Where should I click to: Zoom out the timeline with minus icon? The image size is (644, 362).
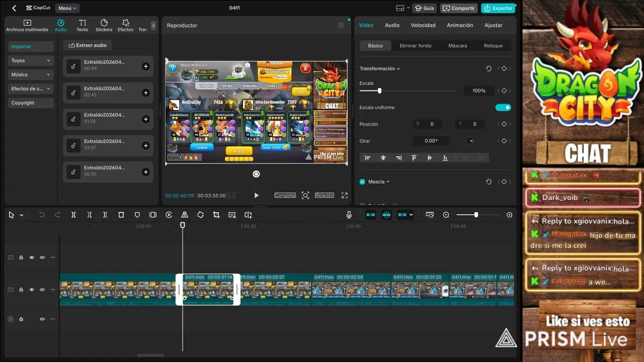tap(446, 215)
